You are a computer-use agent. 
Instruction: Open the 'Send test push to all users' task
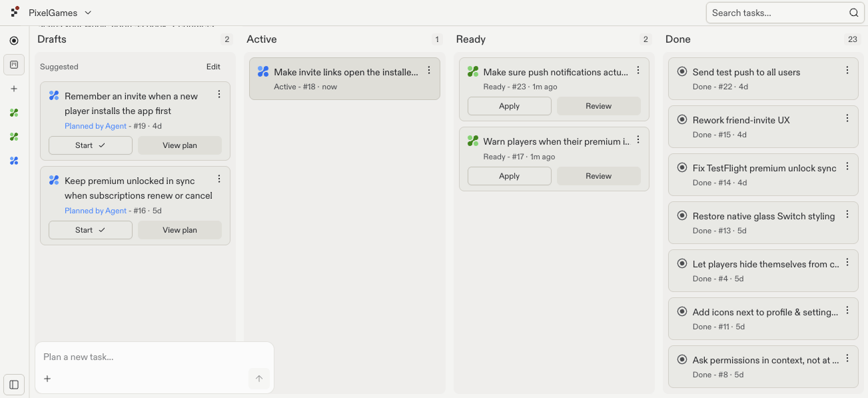[x=746, y=72]
